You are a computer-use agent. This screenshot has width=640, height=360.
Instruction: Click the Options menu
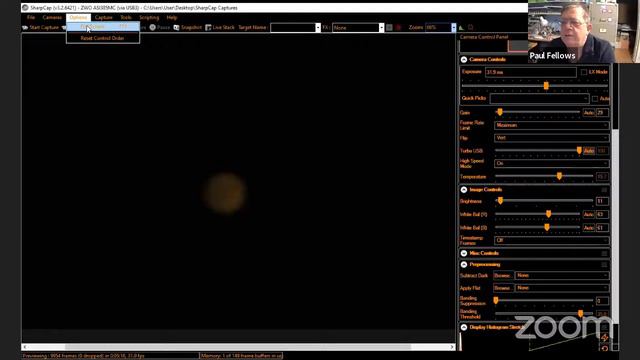[78, 18]
